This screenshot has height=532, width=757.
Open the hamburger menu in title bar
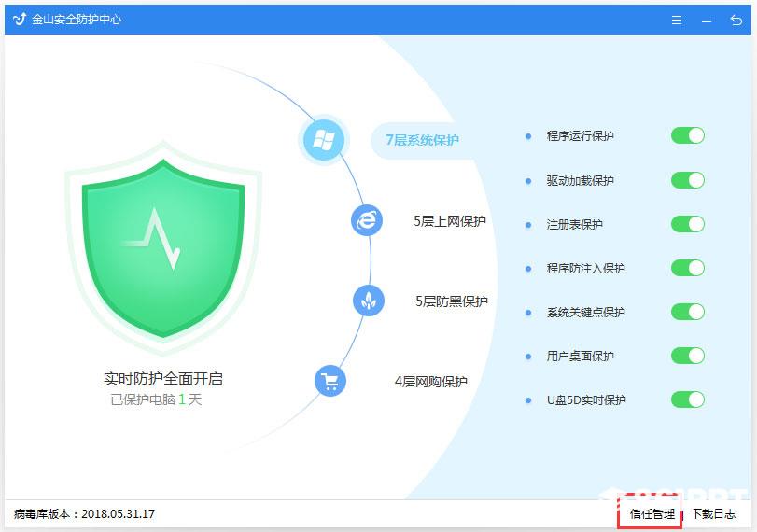[x=677, y=20]
